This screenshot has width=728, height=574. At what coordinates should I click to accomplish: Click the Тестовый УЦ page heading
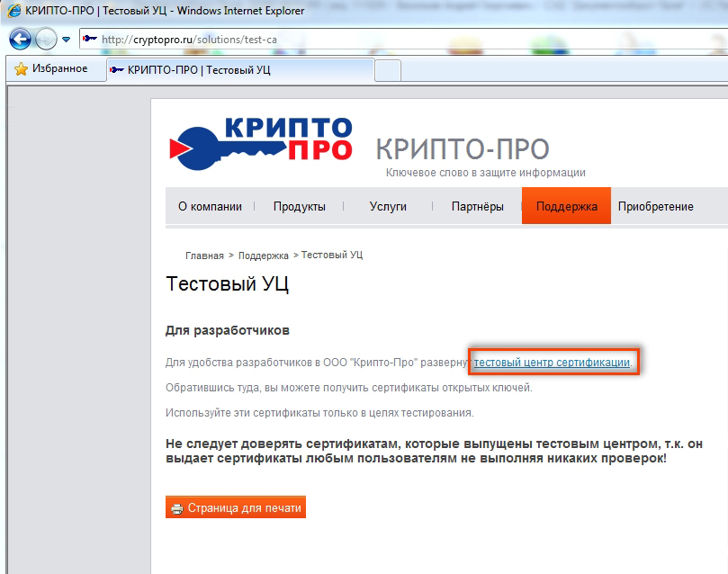coord(228,284)
